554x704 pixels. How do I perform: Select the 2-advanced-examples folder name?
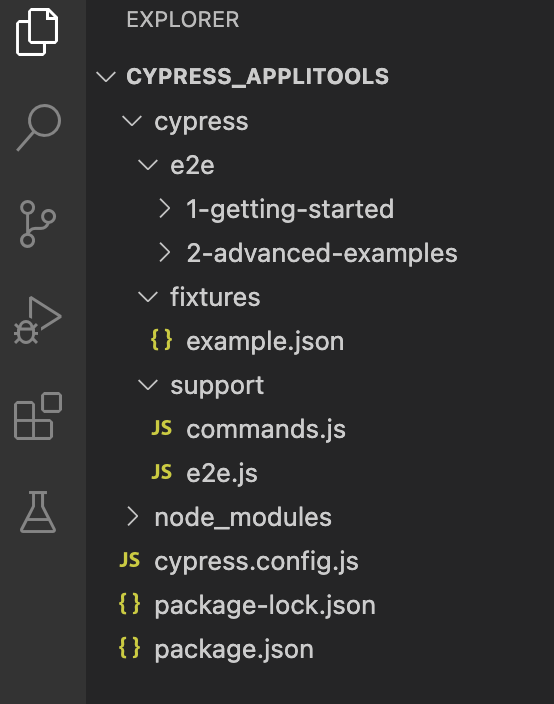[x=322, y=254]
